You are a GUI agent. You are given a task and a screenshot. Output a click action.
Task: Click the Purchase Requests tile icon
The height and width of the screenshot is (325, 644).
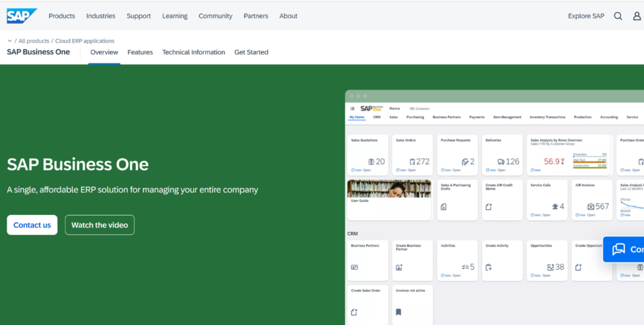pos(465,162)
